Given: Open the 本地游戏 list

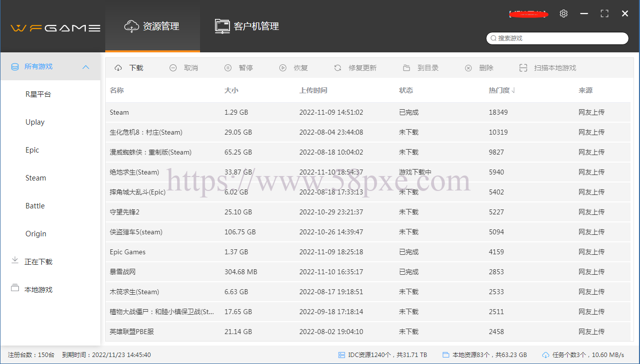Looking at the screenshot, I should tap(38, 290).
